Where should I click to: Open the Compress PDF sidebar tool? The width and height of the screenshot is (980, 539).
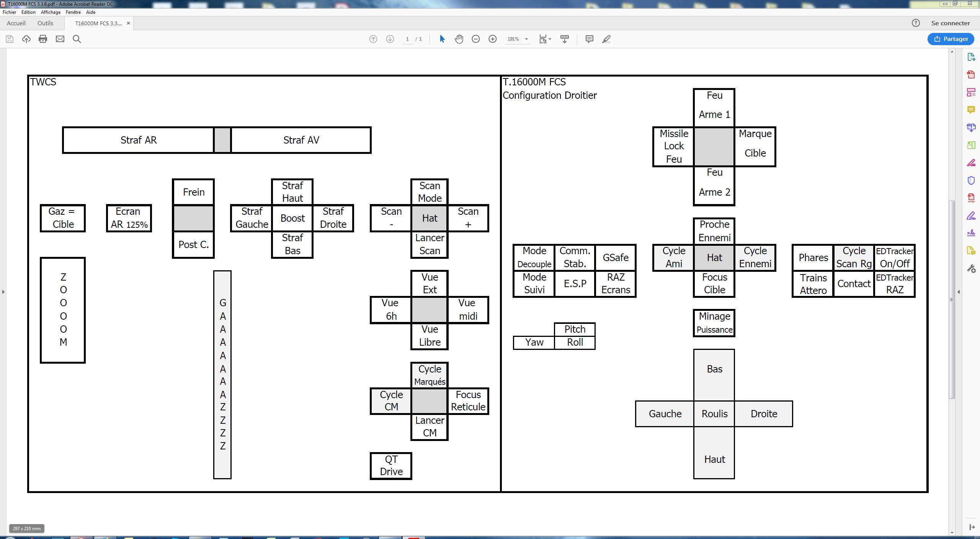coord(971,198)
